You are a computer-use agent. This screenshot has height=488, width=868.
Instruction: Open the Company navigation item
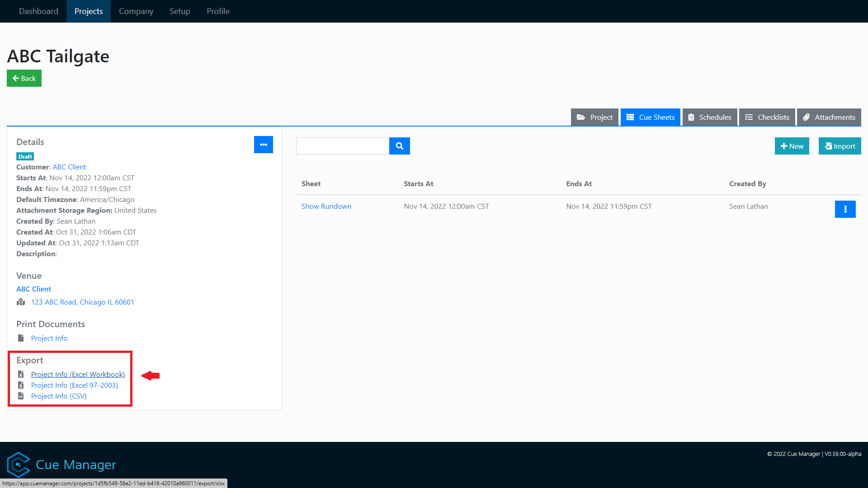point(136,11)
